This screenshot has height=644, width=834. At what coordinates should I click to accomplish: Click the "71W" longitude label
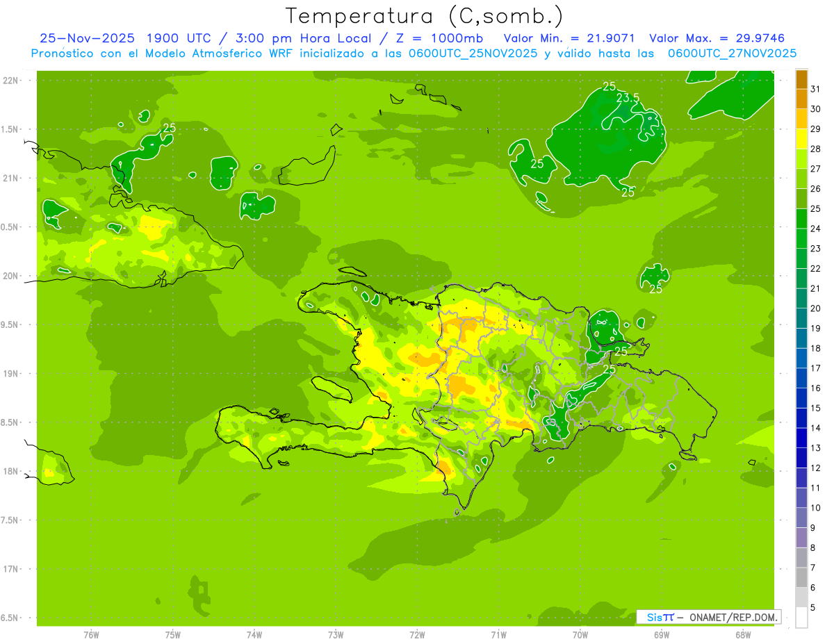tap(499, 635)
